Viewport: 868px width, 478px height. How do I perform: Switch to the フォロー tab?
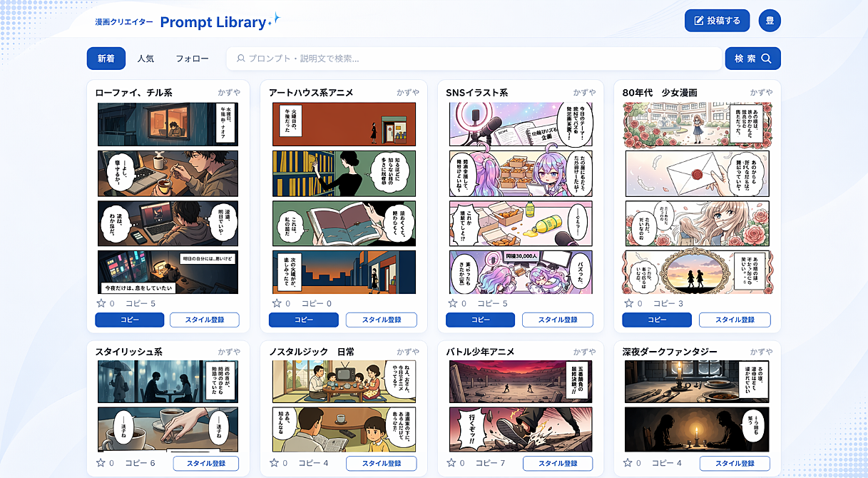click(192, 59)
